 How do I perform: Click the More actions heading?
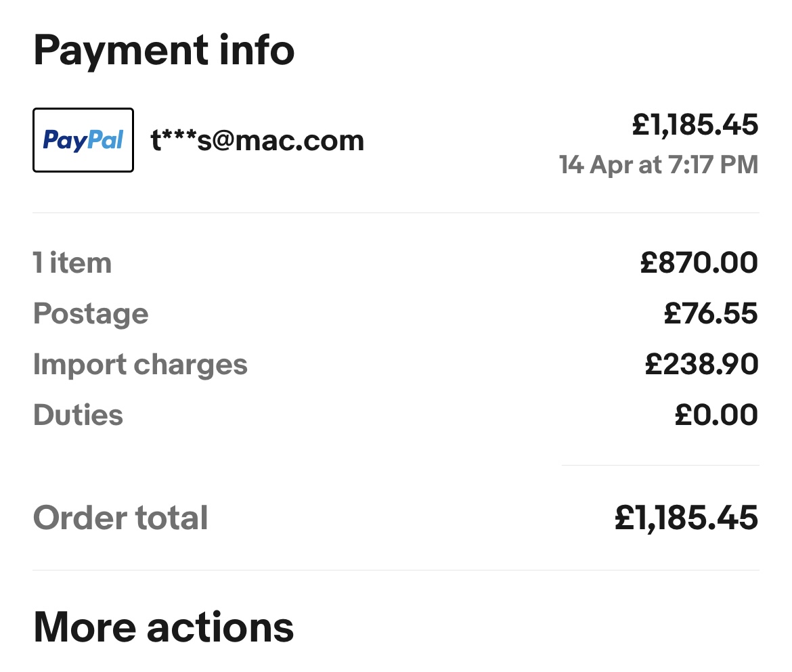(164, 627)
